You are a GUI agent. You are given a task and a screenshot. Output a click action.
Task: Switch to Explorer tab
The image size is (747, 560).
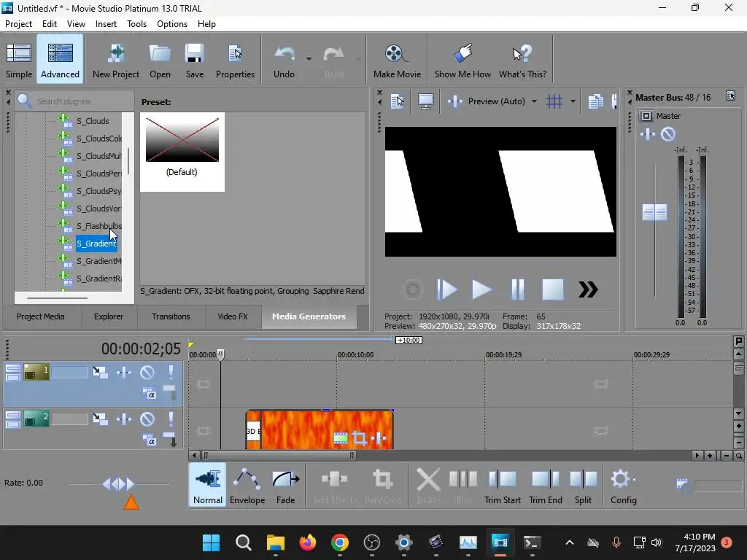[109, 316]
